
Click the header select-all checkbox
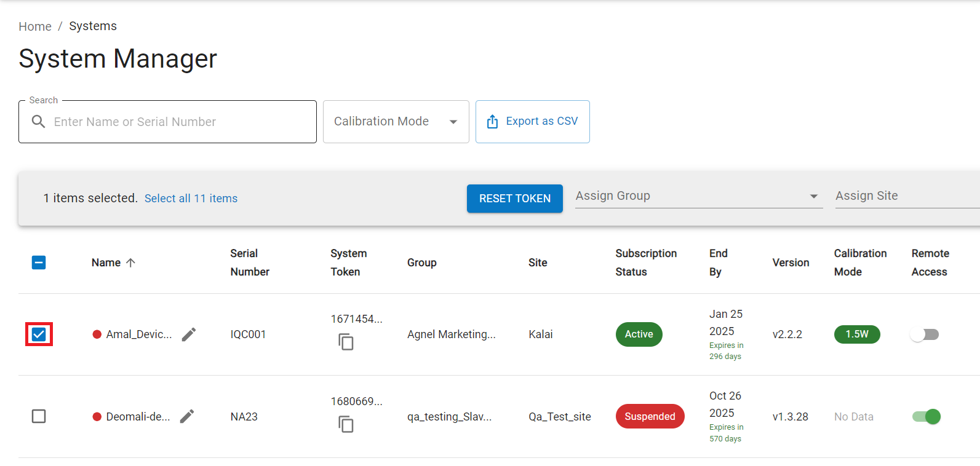point(39,263)
